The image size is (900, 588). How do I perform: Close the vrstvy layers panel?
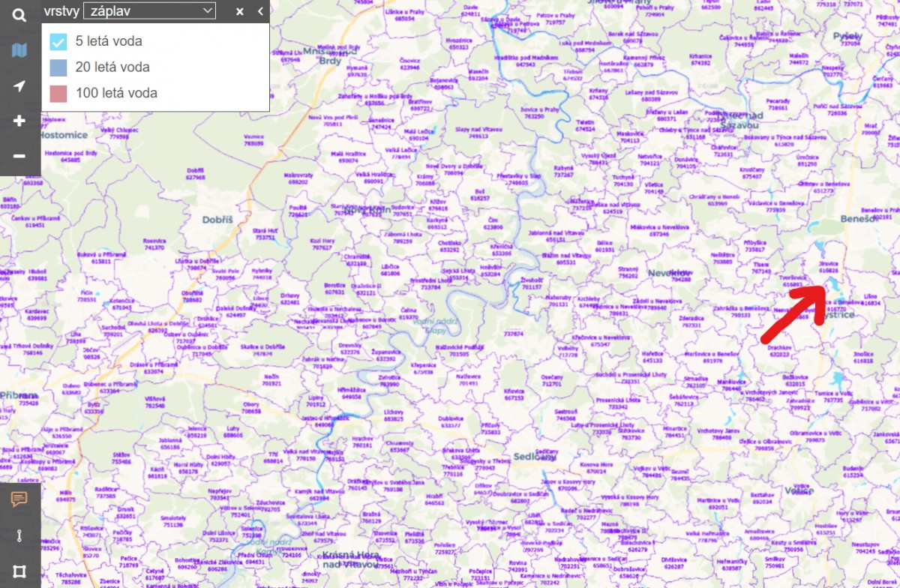[x=240, y=11]
